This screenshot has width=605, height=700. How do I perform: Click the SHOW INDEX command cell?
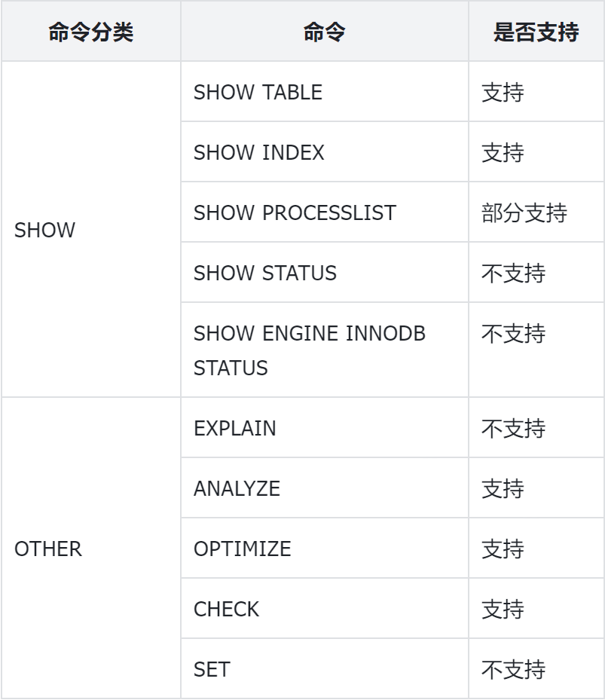[258, 152]
